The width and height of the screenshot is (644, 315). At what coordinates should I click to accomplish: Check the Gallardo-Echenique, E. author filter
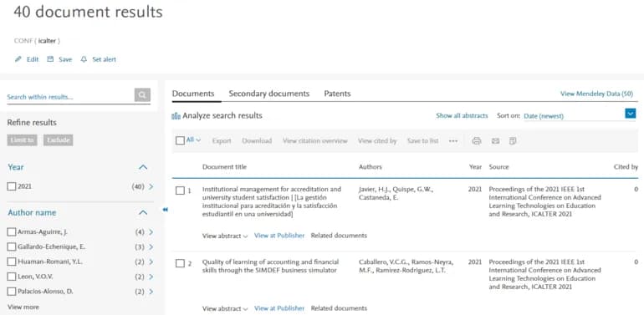point(12,247)
